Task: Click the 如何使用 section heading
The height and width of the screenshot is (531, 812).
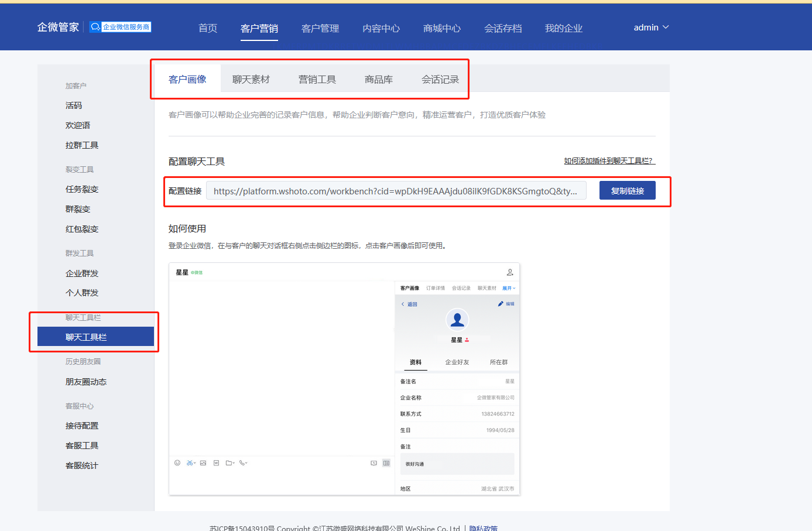Action: click(187, 229)
